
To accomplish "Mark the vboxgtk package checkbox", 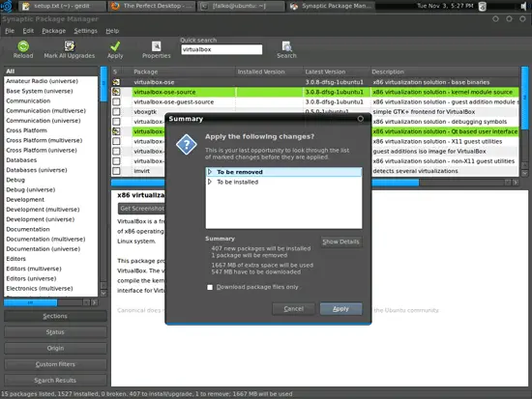I will pos(116,111).
